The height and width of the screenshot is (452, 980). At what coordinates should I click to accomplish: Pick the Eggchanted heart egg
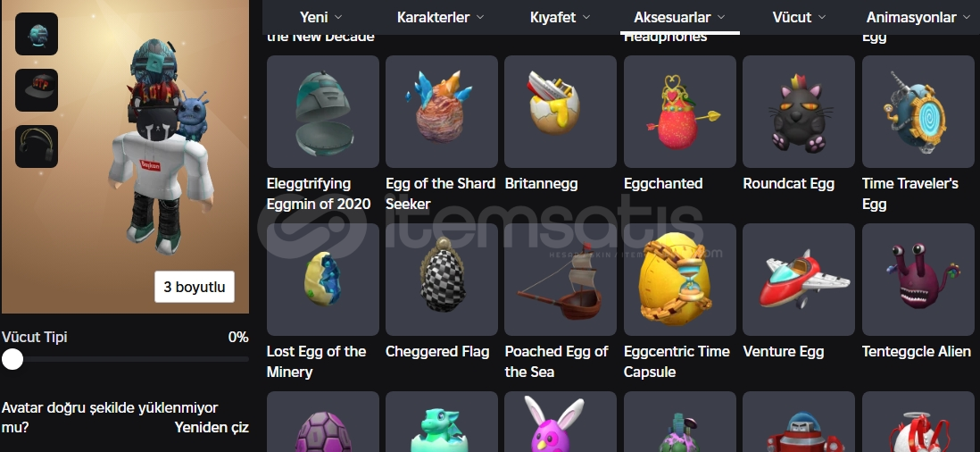click(x=680, y=112)
